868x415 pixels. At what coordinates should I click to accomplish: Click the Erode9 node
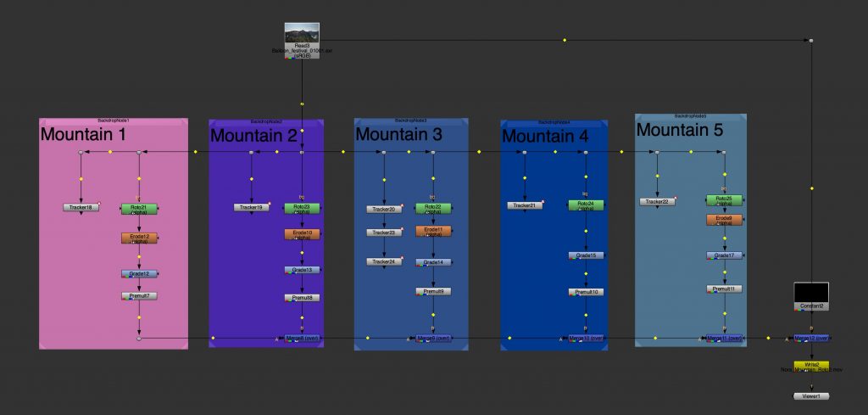(x=724, y=220)
